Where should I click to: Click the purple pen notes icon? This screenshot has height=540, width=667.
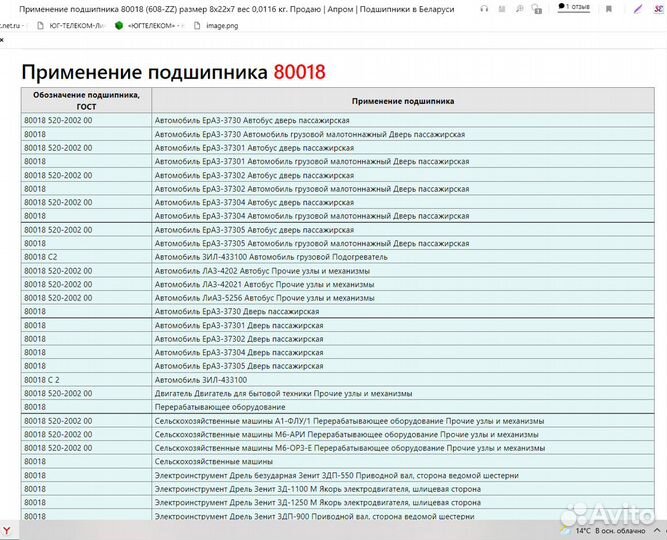(638, 9)
